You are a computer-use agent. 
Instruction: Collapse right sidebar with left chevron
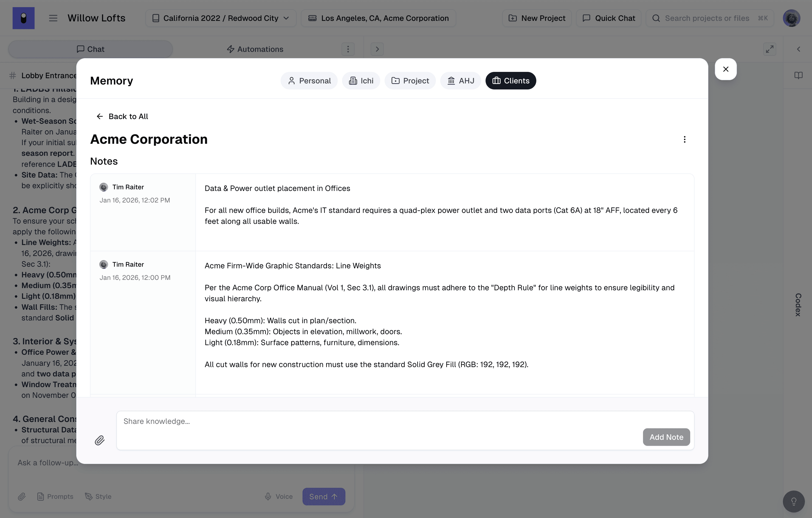[x=798, y=49]
